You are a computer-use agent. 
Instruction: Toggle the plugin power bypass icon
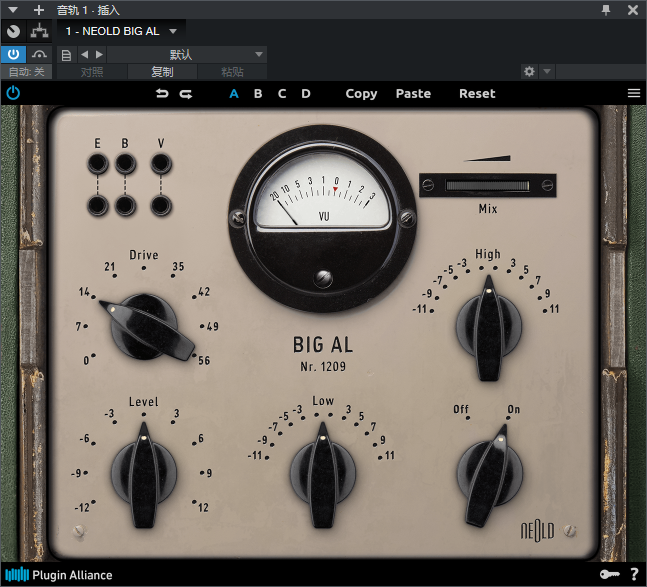(x=13, y=93)
